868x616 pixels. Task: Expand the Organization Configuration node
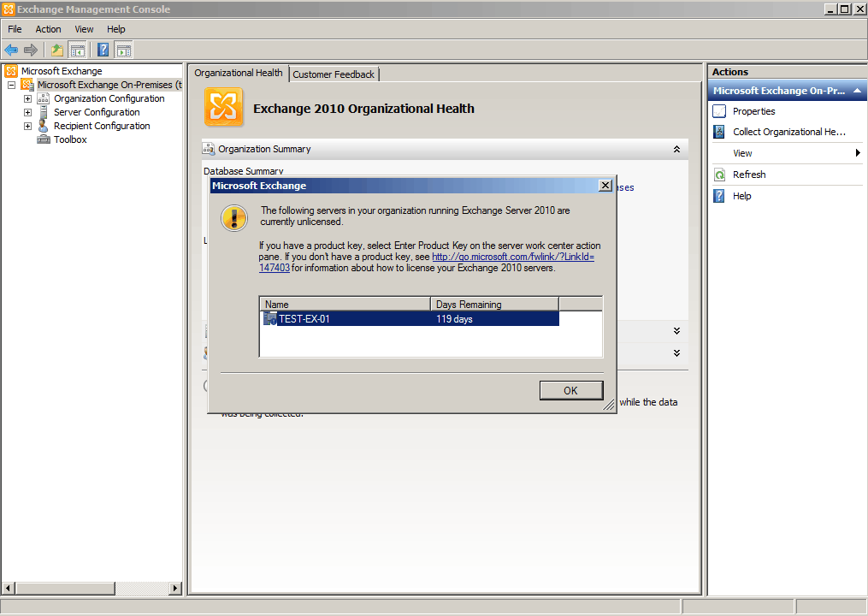(27, 98)
